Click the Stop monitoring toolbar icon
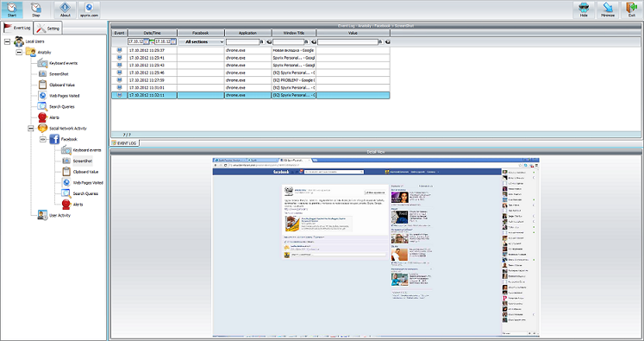This screenshot has width=644, height=341. (36, 9)
